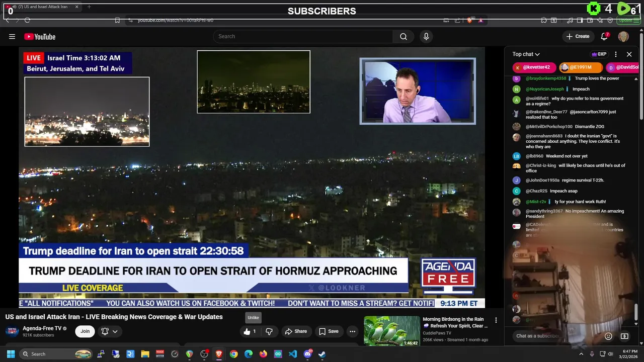Dislike the video with thumbs down

[269, 331]
